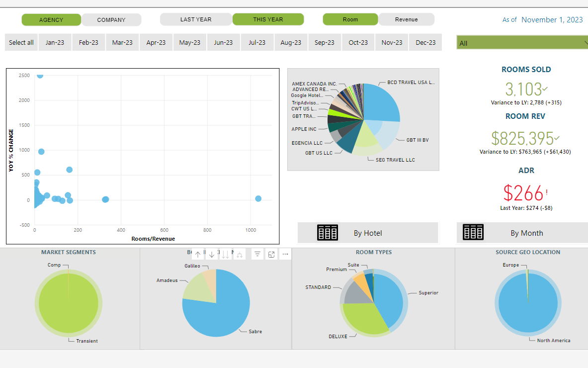Filter to Feb-23
The height and width of the screenshot is (368, 588).
point(88,42)
